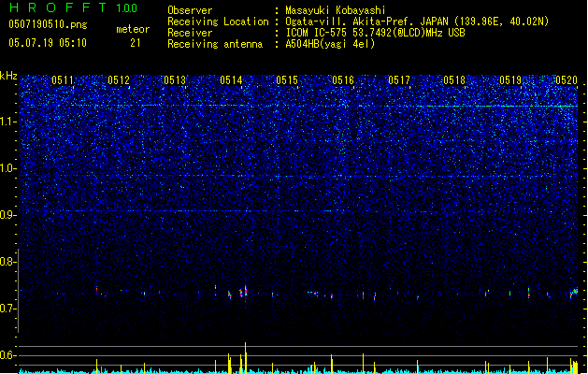
Task: Select the filename 0507190510.png
Action: pos(48,24)
